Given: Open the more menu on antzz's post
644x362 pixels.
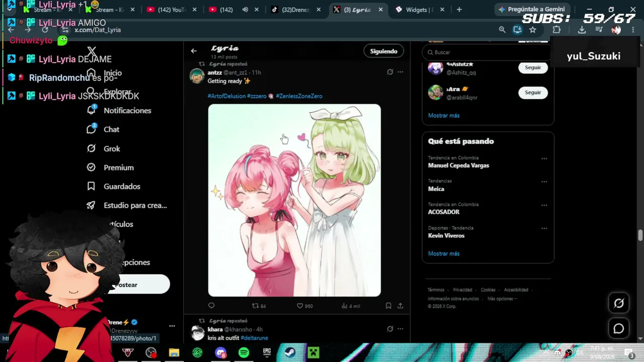Looking at the screenshot, I should (x=400, y=72).
